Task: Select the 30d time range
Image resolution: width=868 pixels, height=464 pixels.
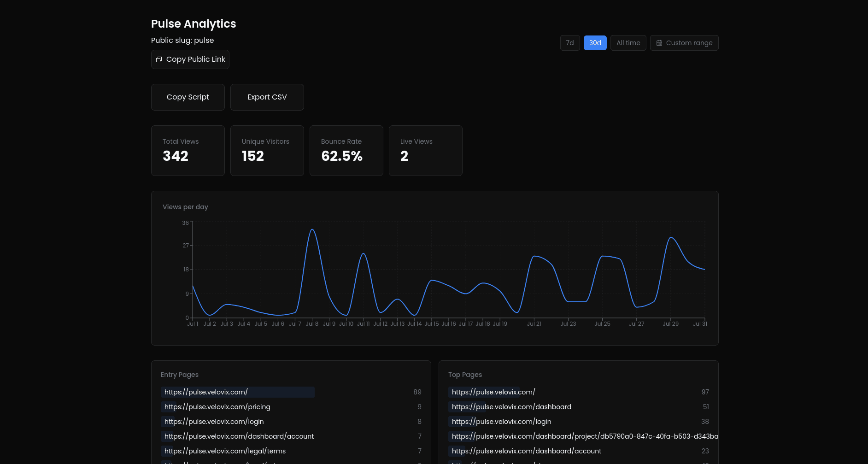Action: [x=595, y=43]
